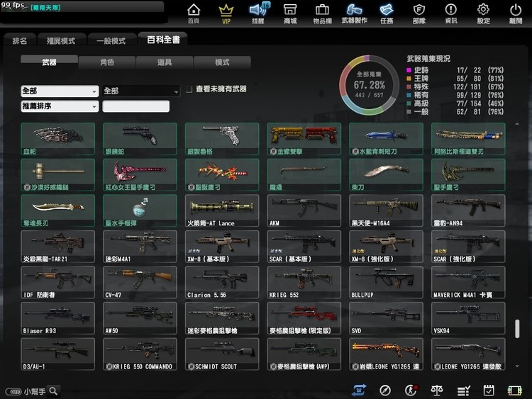Open the 物品欄 inventory briefcase icon
The width and height of the screenshot is (532, 399).
[322, 12]
